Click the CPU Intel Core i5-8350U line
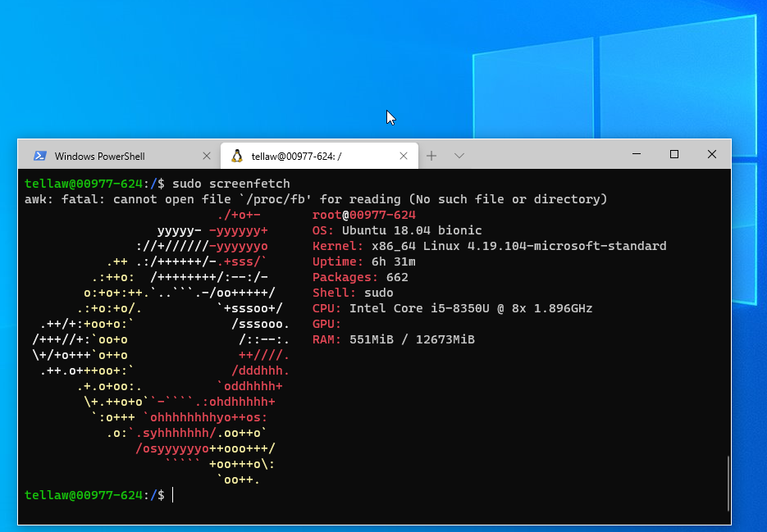The image size is (767, 532). point(452,309)
